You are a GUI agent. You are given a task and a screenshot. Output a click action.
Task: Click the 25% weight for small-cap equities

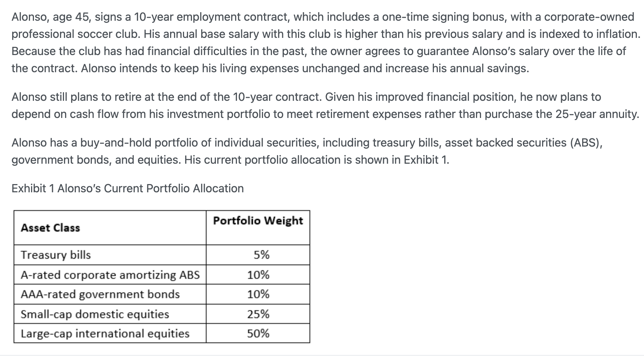pyautogui.click(x=258, y=314)
